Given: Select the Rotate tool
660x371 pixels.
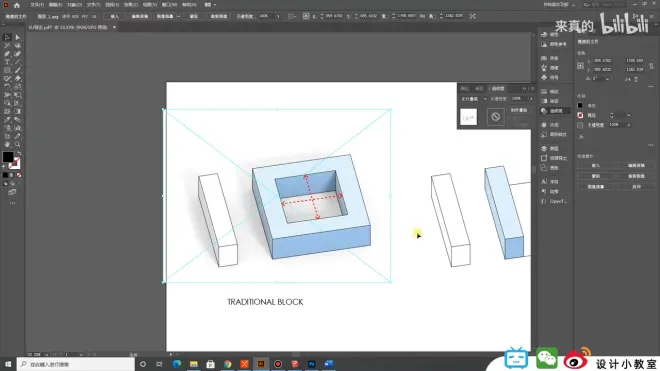Looking at the screenshot, I should pos(7,87).
